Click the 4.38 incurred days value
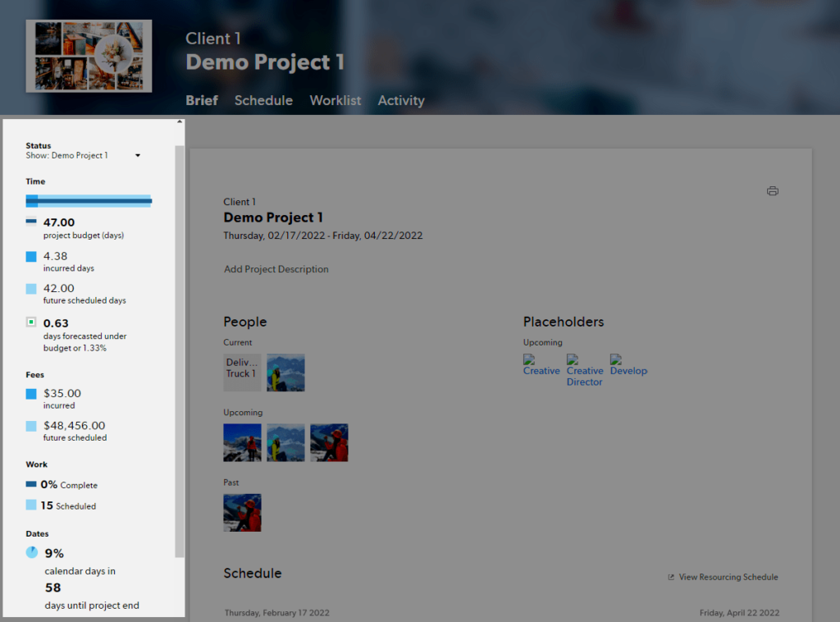Viewport: 840px width, 622px height. pos(55,256)
